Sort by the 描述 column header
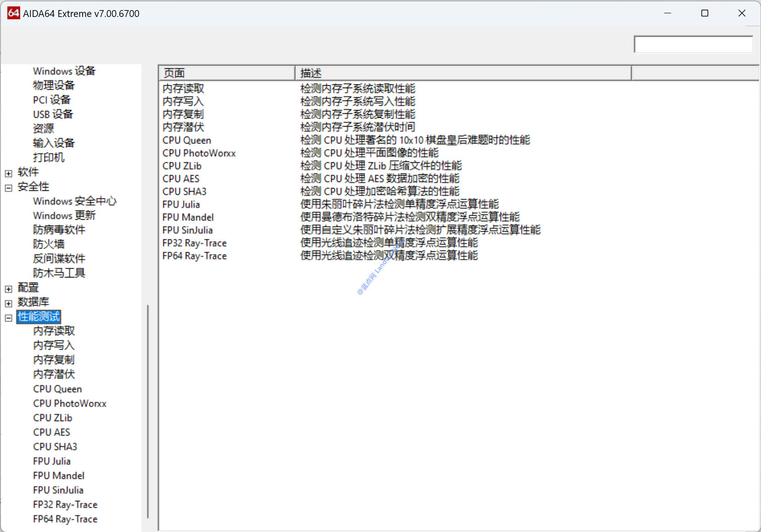The width and height of the screenshot is (761, 532). [x=462, y=73]
